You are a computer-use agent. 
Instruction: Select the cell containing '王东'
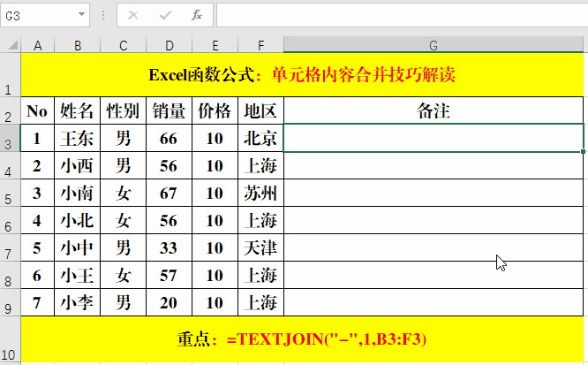pos(77,138)
